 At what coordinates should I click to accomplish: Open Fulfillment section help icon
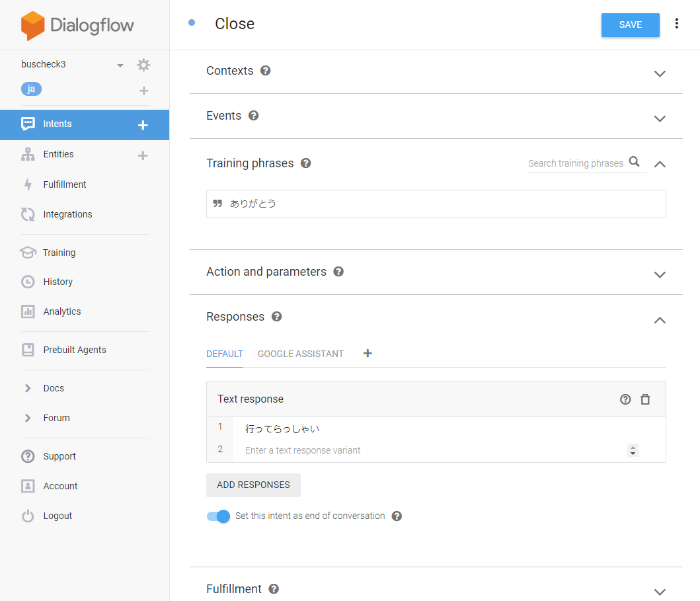point(274,589)
